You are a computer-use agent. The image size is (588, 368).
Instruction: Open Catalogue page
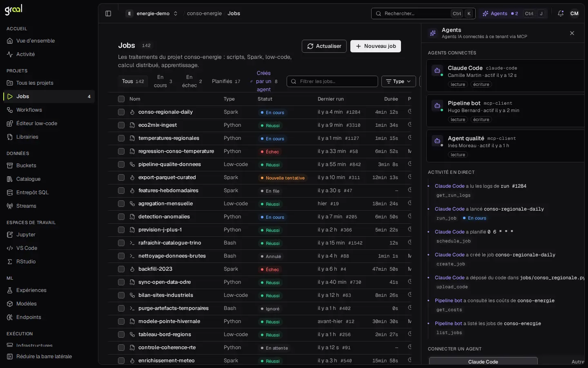click(49, 179)
